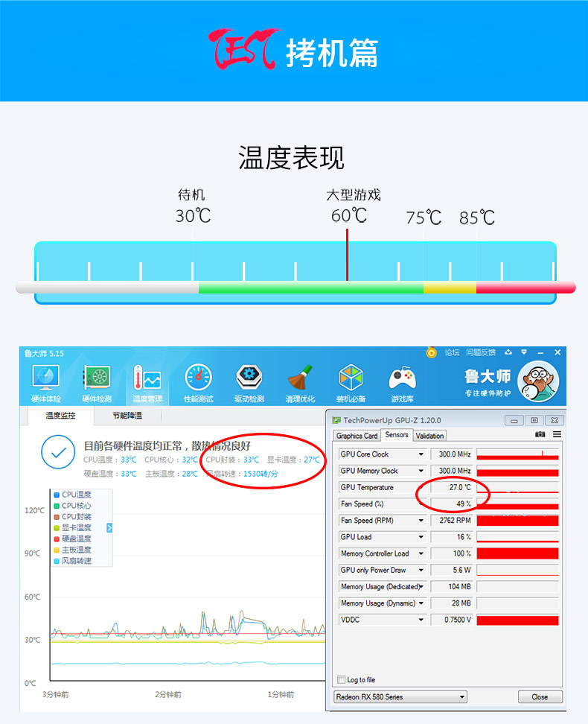Enable the Log to file checkbox
The width and height of the screenshot is (588, 724).
point(341,679)
